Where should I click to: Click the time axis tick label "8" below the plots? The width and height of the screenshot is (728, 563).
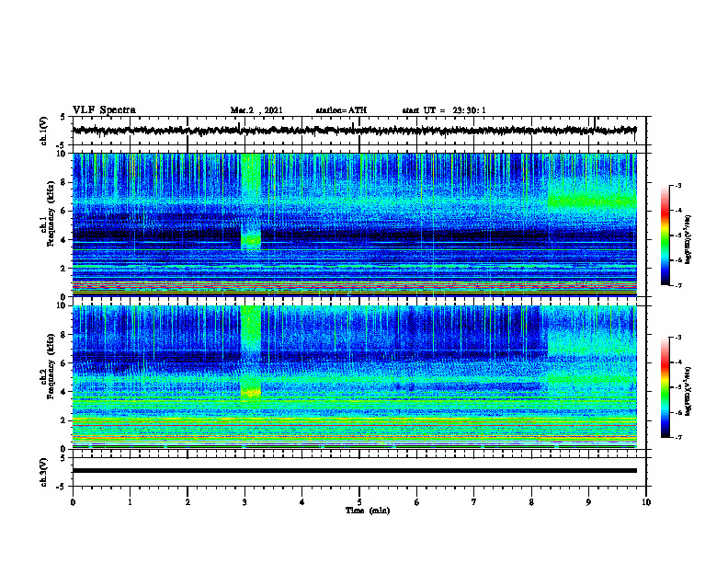(531, 502)
